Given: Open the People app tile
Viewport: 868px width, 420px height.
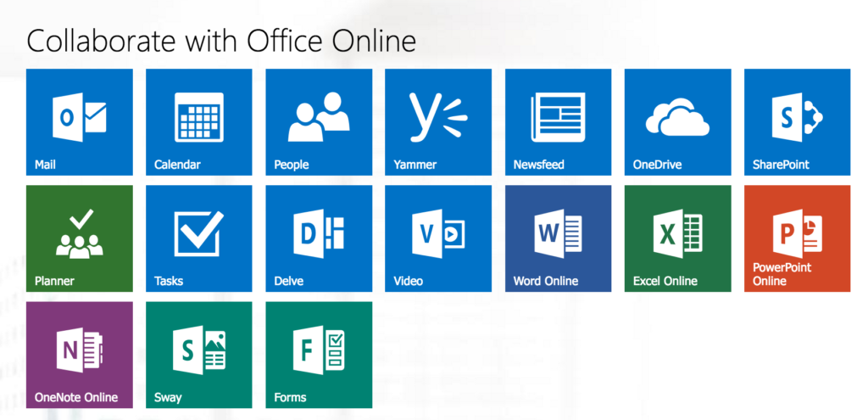Looking at the screenshot, I should pos(319,122).
